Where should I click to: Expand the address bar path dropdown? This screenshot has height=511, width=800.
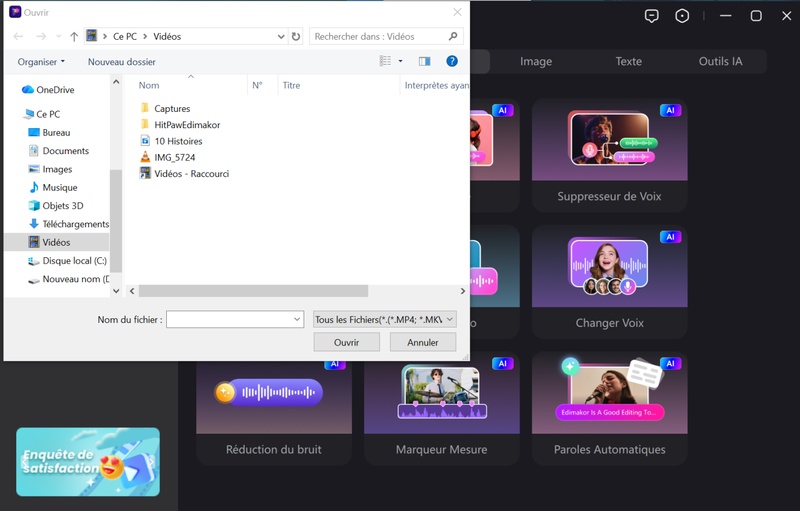(281, 36)
